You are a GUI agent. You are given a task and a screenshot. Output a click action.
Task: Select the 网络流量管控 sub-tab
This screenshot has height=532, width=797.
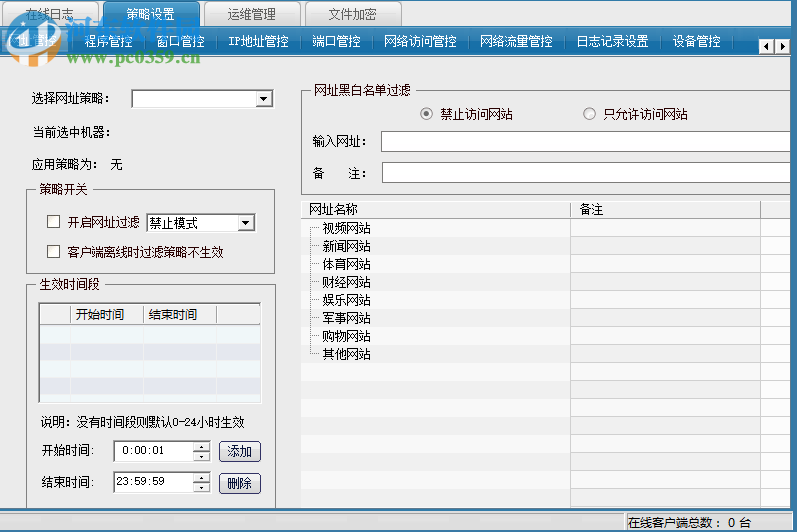click(x=516, y=41)
